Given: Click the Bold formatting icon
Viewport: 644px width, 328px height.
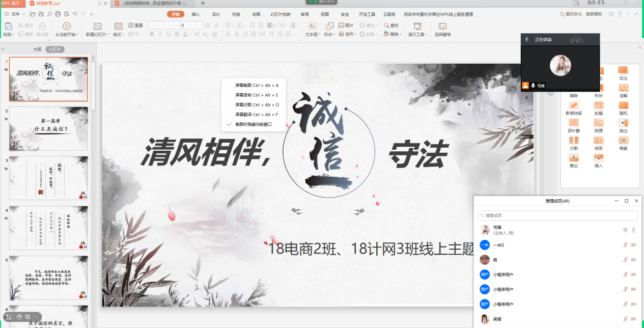Looking at the screenshot, I should pyautogui.click(x=152, y=34).
